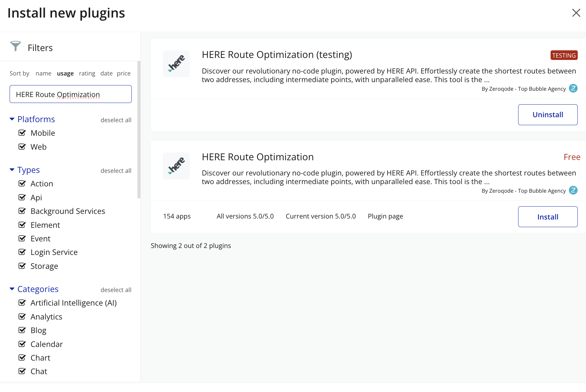Image resolution: width=586 pixels, height=392 pixels.
Task: Click the red TESTING badge
Action: tap(564, 55)
